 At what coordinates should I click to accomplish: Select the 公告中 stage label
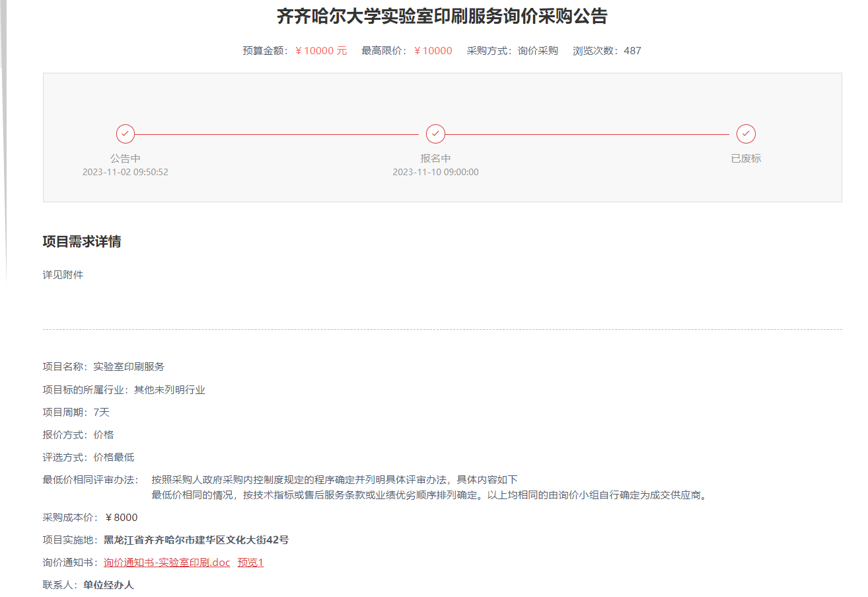point(126,159)
